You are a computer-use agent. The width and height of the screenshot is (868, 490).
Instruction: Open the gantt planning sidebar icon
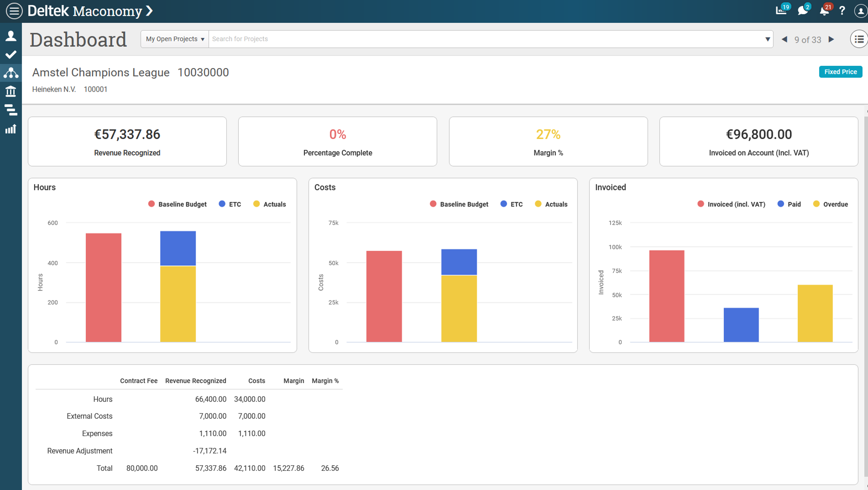[11, 110]
